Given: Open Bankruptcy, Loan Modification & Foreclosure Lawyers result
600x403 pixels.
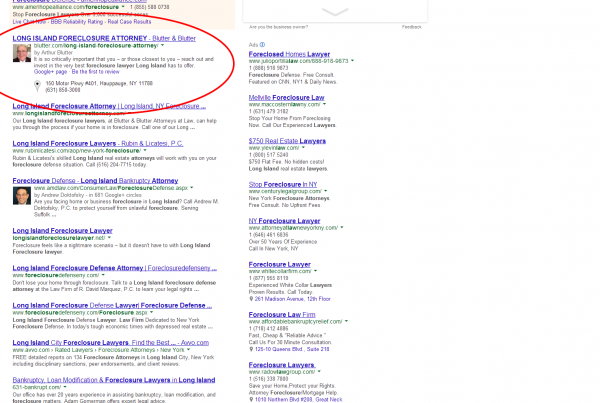Looking at the screenshot, I should click(114, 380).
